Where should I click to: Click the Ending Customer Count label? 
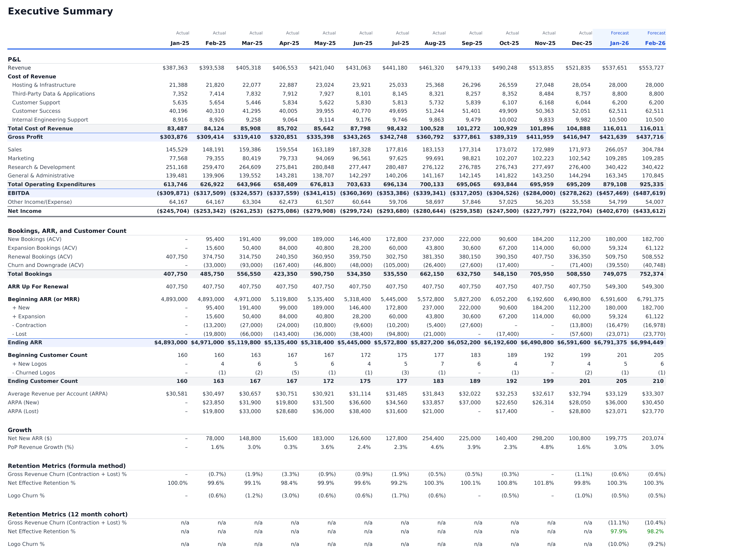(x=43, y=381)
